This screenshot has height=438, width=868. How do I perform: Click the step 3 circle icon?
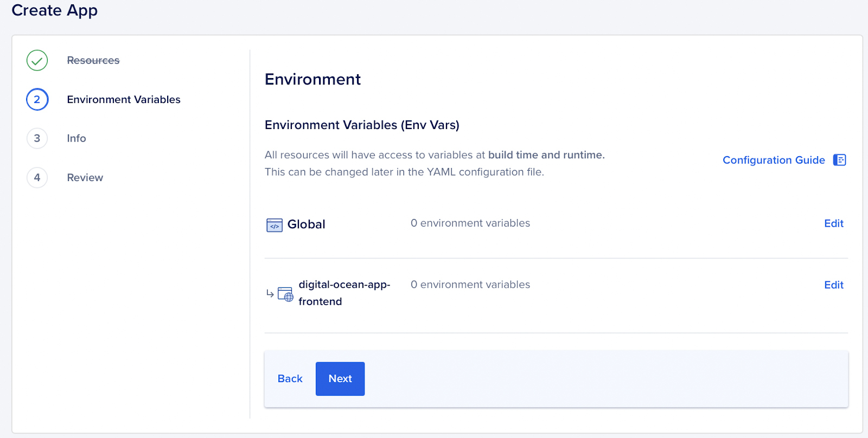[37, 138]
